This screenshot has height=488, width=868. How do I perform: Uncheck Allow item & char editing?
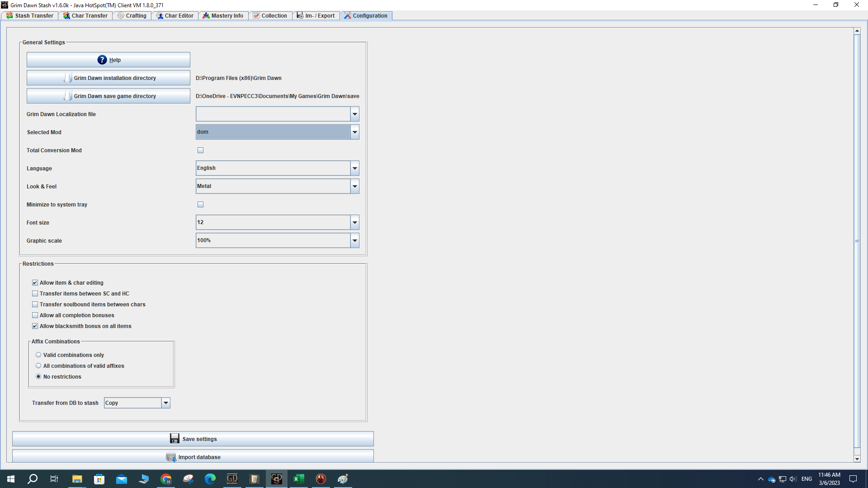pyautogui.click(x=35, y=283)
